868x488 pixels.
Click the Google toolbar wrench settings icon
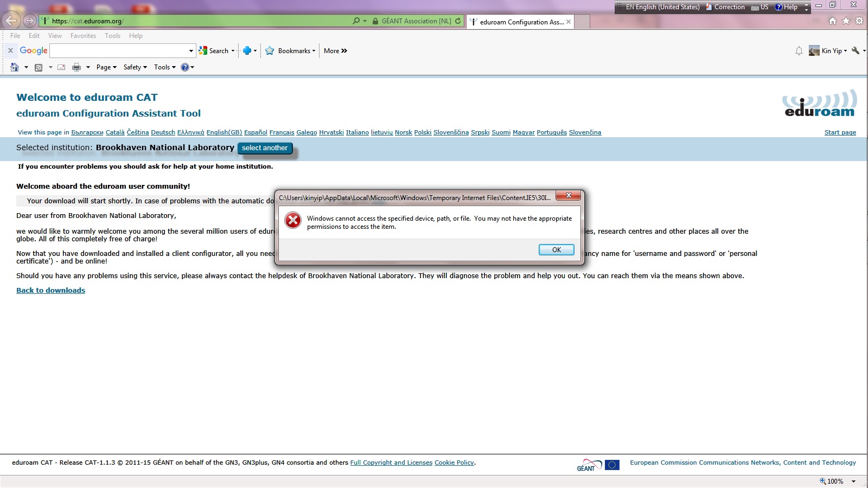856,50
